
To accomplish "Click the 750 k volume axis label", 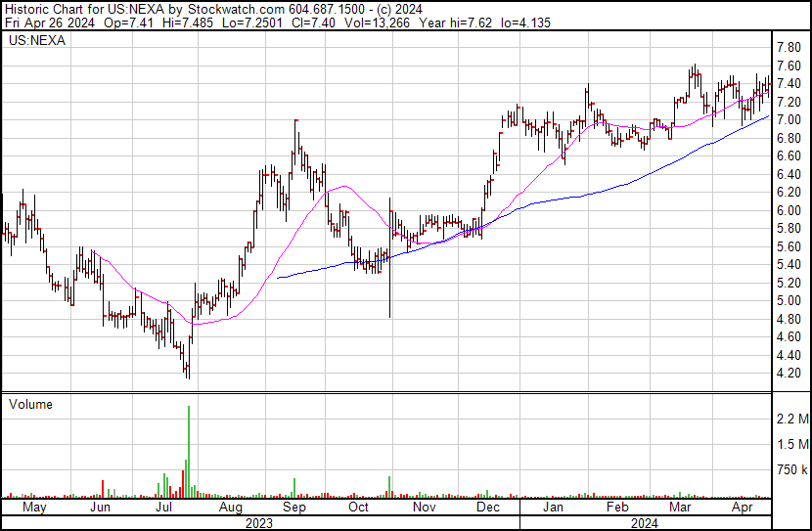I will click(x=790, y=470).
